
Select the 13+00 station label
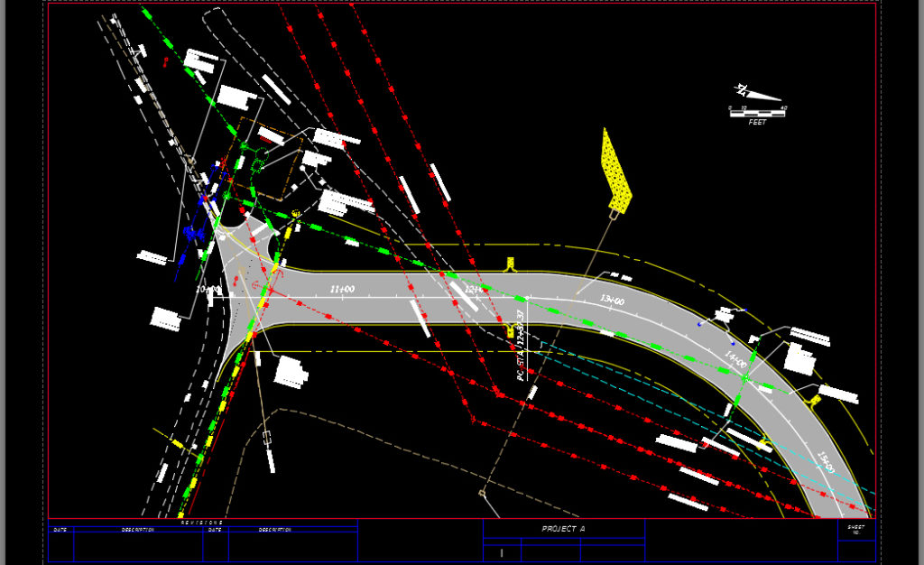(611, 299)
